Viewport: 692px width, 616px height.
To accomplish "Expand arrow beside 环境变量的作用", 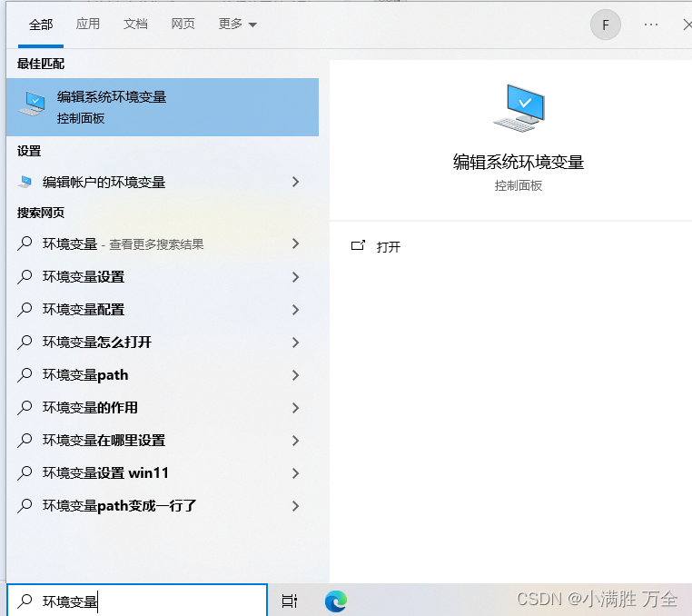I will click(296, 408).
